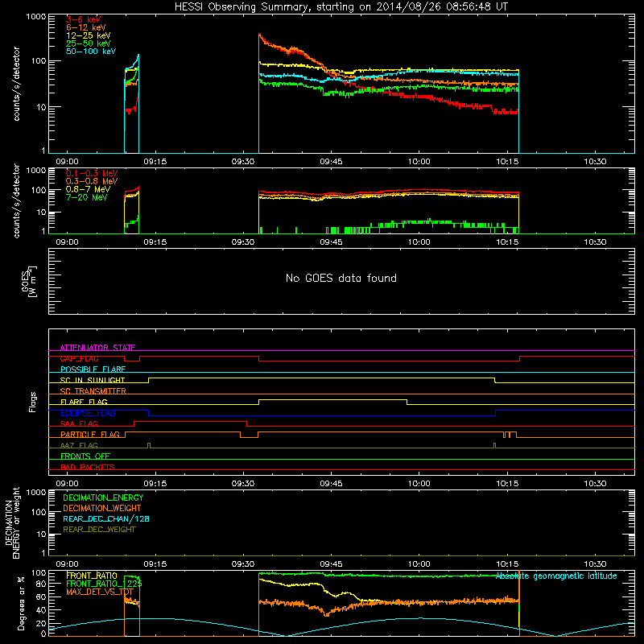644x644 pixels.
Task: Click the DECIMATION_WEIGHT legend label
Action: 102,508
